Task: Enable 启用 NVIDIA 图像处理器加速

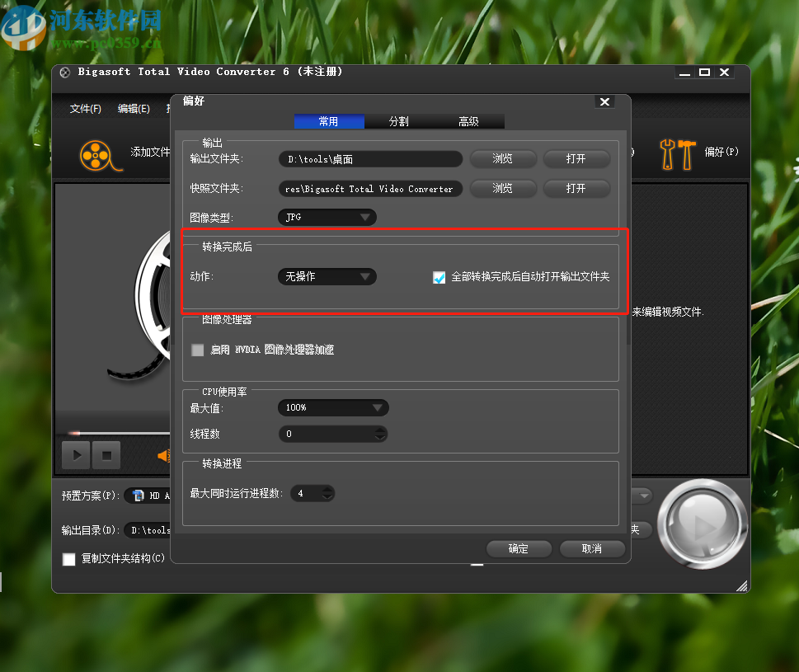Action: click(x=197, y=350)
